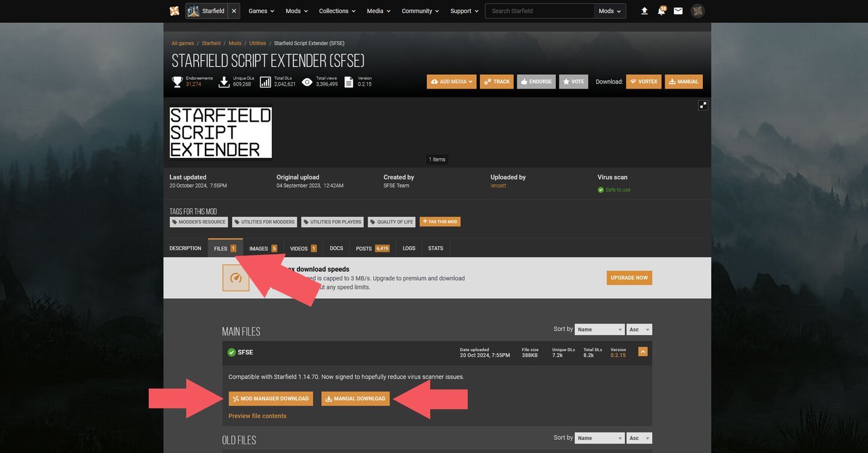Image resolution: width=868 pixels, height=453 pixels.
Task: Expand gallery with fullscreen icon
Action: [x=703, y=105]
